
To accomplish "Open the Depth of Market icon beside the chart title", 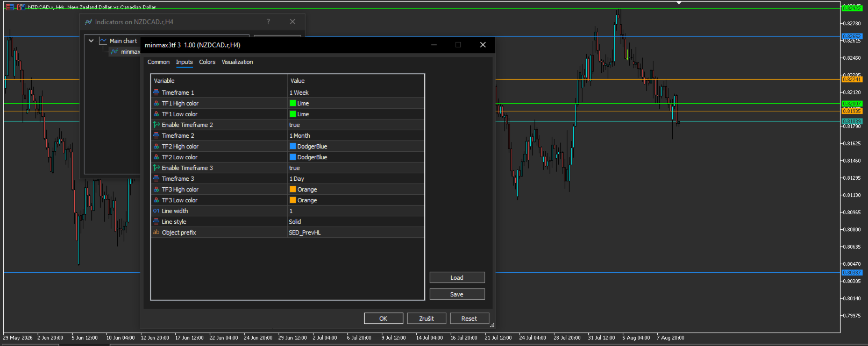I will [22, 7].
